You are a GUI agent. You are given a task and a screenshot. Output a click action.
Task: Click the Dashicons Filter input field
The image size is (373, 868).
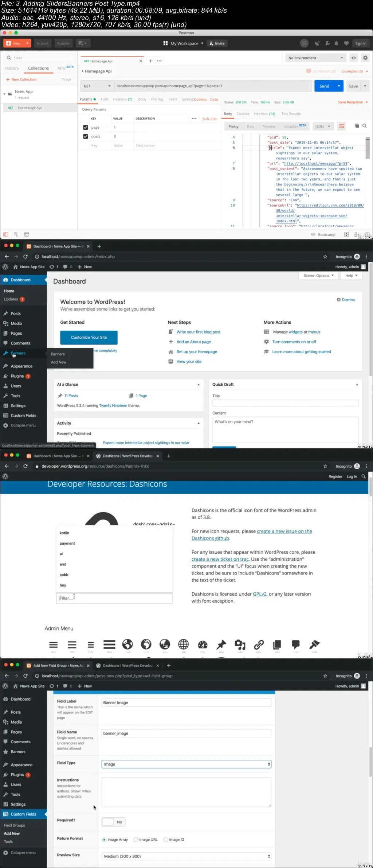(x=114, y=598)
